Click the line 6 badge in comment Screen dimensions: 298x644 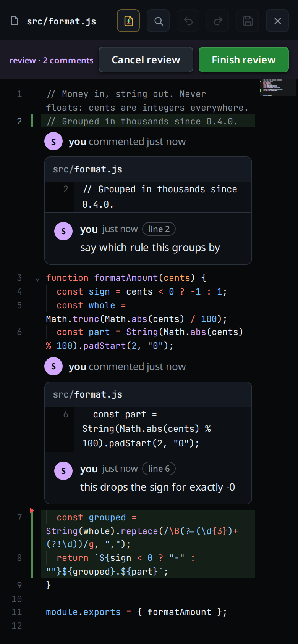point(159,469)
